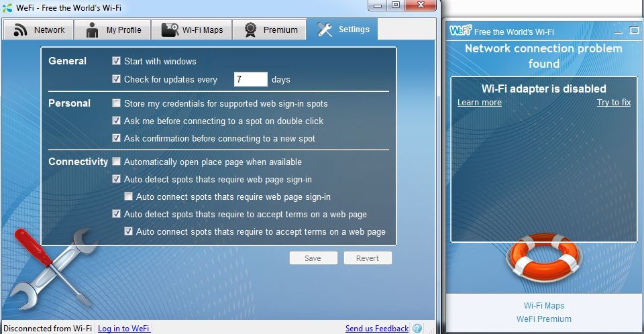Image resolution: width=644 pixels, height=334 pixels.
Task: Click the Connectivity section heading
Action: [78, 162]
